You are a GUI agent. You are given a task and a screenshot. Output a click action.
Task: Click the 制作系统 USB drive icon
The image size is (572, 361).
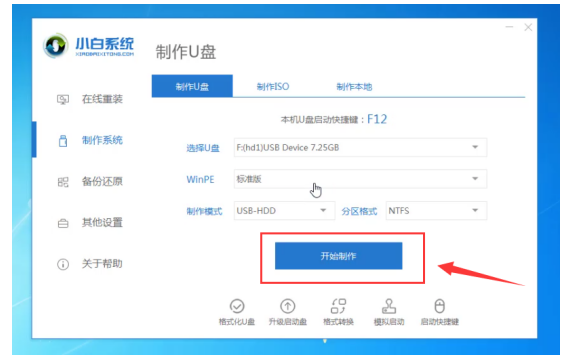(63, 141)
